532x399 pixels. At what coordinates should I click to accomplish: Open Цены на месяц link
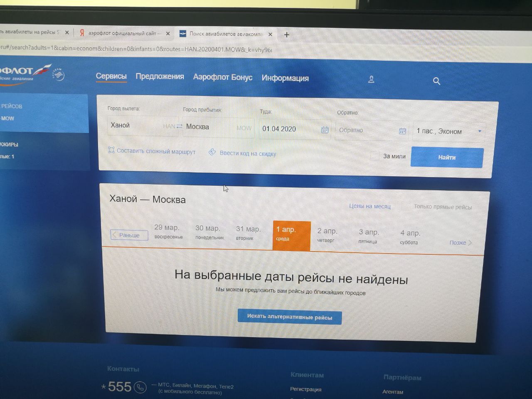(x=369, y=206)
